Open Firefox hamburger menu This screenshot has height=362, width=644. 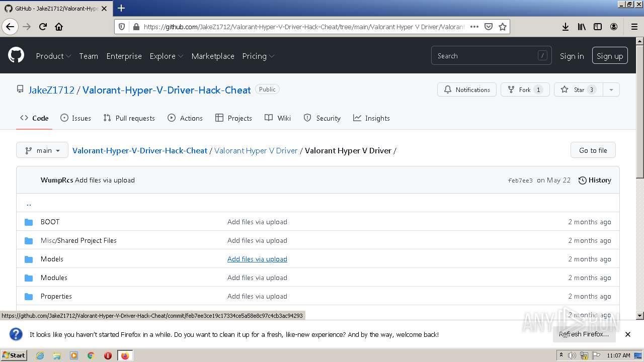coord(634,27)
